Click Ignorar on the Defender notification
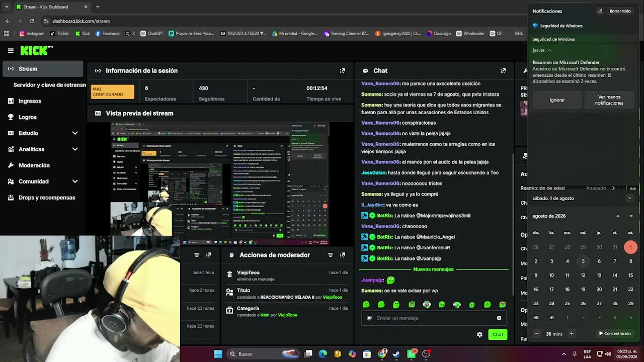 pyautogui.click(x=557, y=100)
